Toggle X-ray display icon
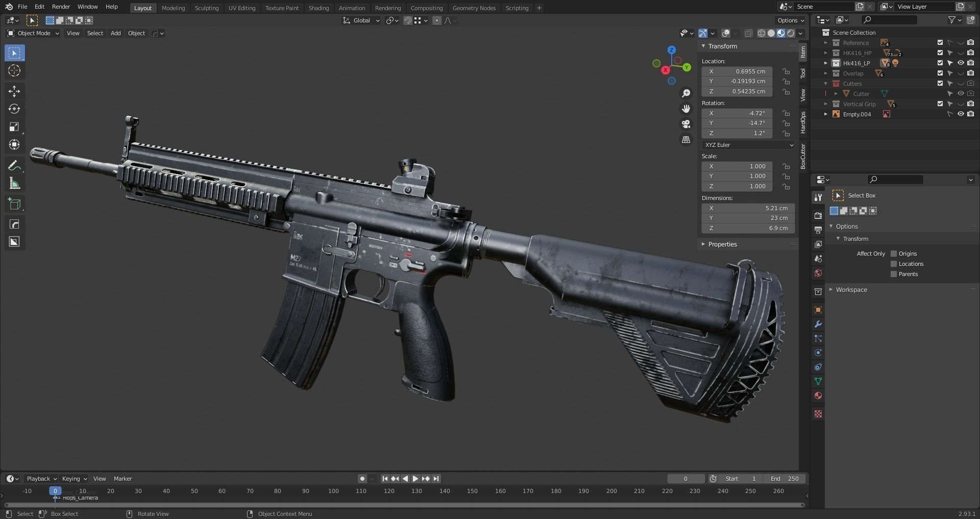980x519 pixels. (x=748, y=33)
